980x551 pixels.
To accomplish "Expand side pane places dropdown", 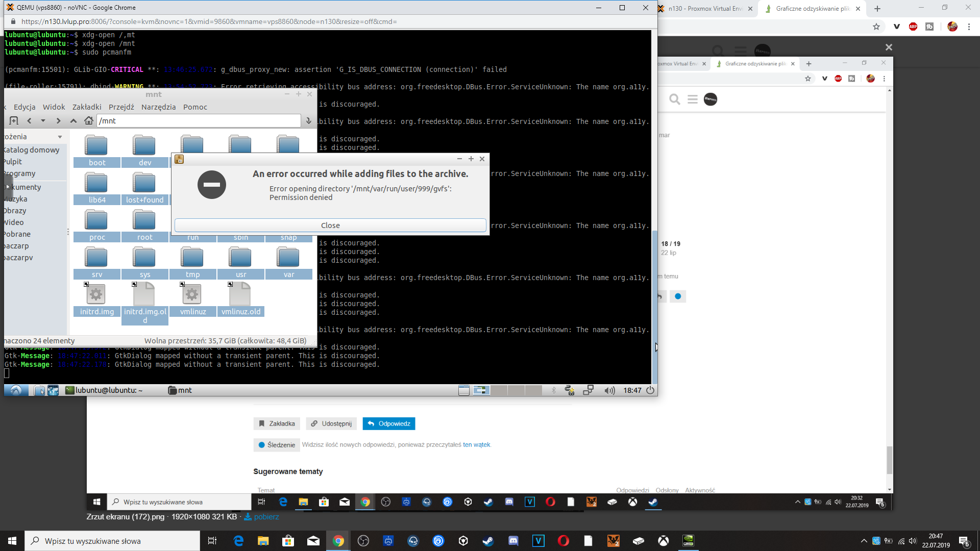I will pos(60,137).
